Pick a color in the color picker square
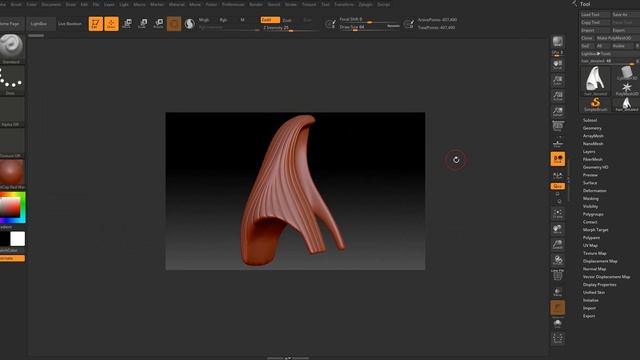 (10, 207)
